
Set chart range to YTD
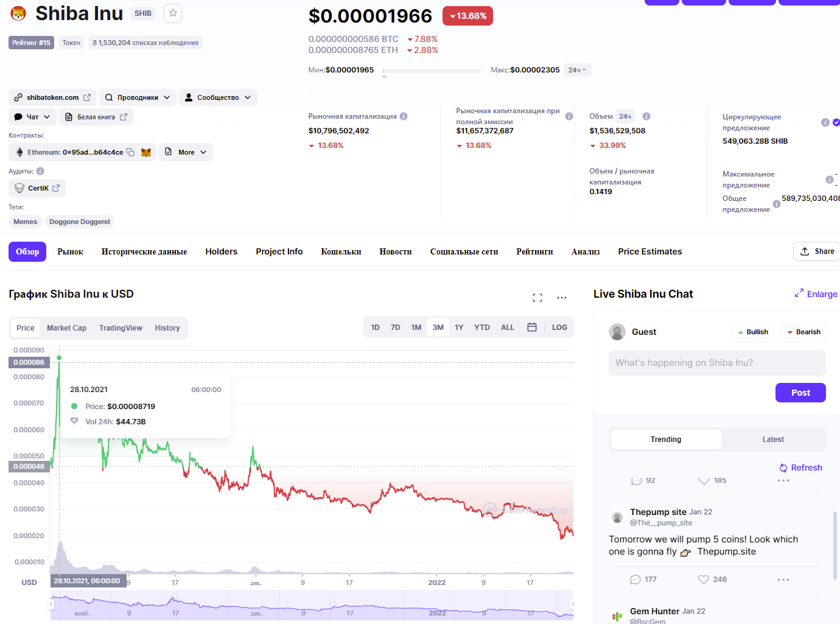point(482,328)
